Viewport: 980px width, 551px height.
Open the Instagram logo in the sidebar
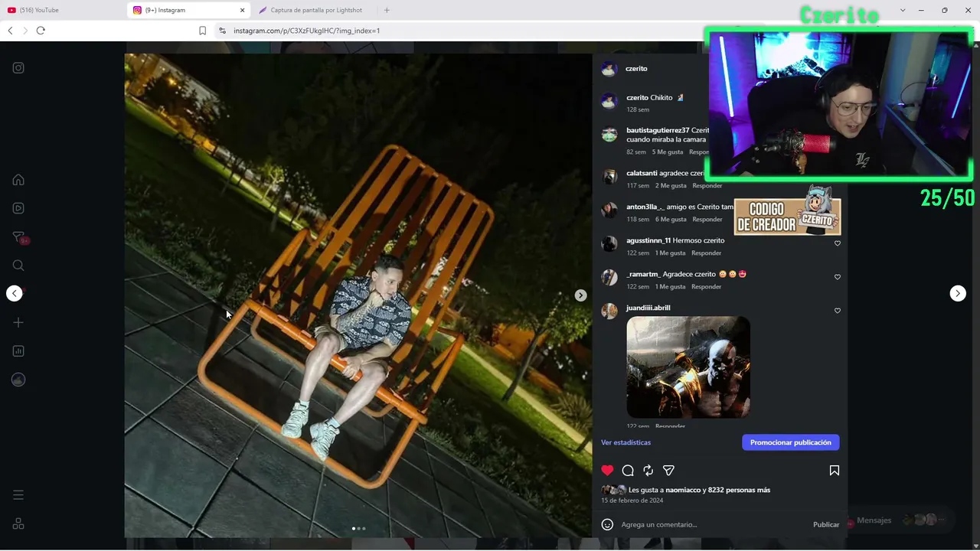click(x=18, y=68)
